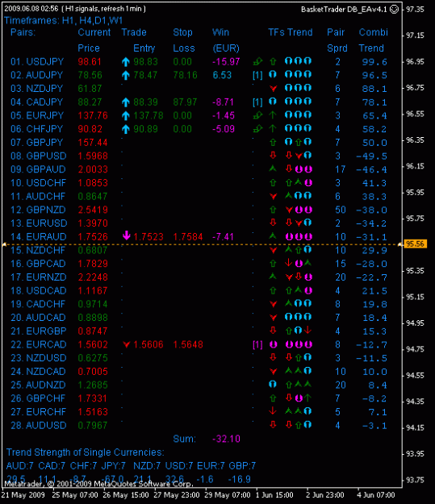Click the TFs Trend column header
The width and height of the screenshot is (435, 504).
[x=291, y=32]
